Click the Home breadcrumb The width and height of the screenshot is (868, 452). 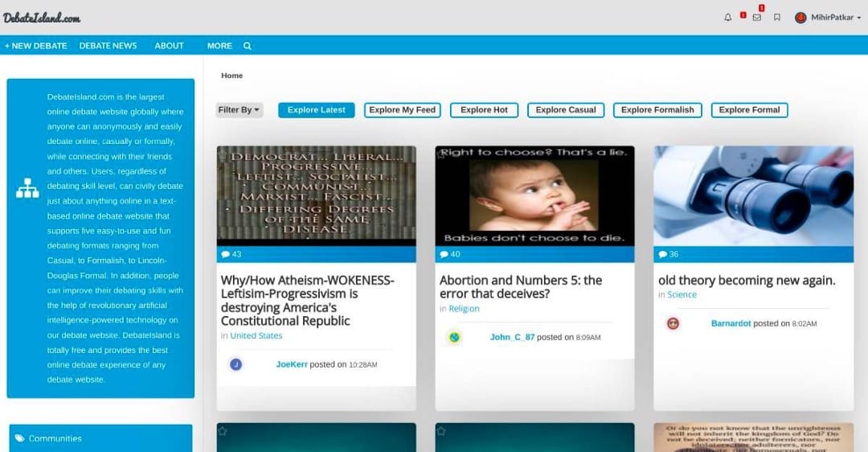(232, 76)
